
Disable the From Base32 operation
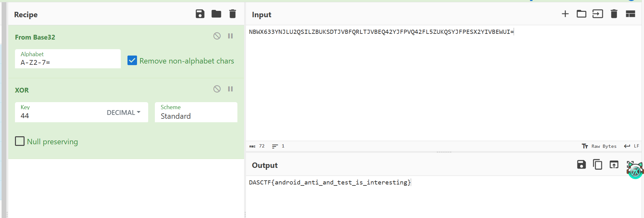(217, 36)
